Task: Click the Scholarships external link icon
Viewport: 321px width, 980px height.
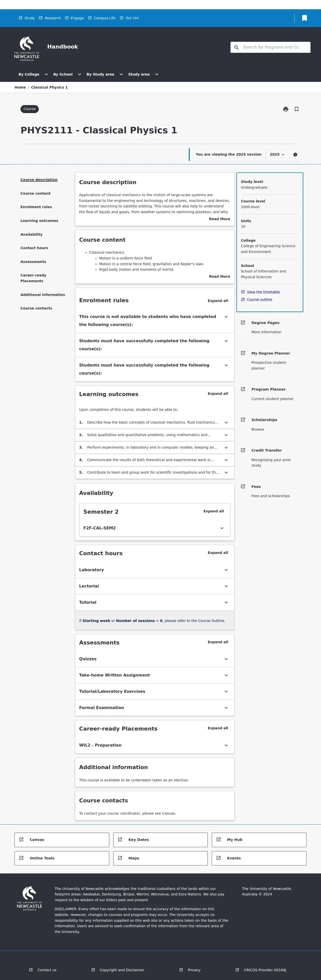Action: 243,420
